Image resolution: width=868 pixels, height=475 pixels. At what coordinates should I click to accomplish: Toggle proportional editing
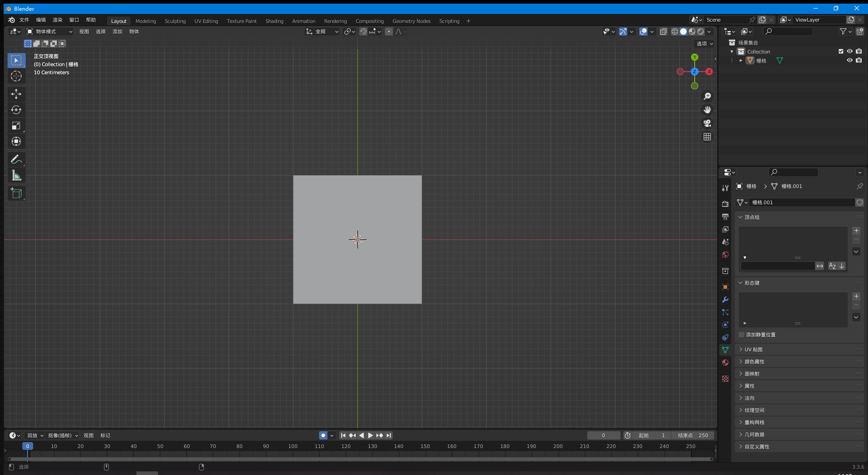pos(389,31)
